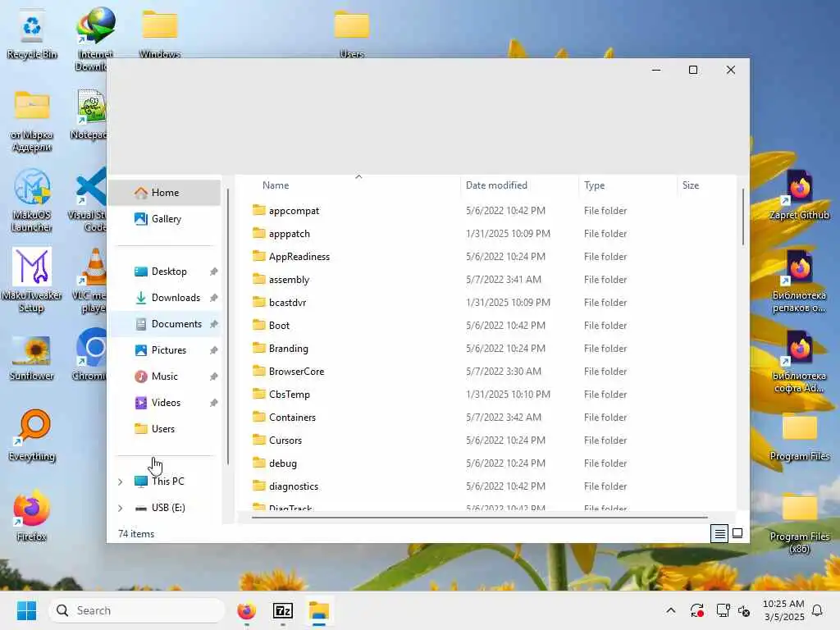Go to Music in the navigation pane
Viewport: 840px width, 630px height.
point(164,377)
